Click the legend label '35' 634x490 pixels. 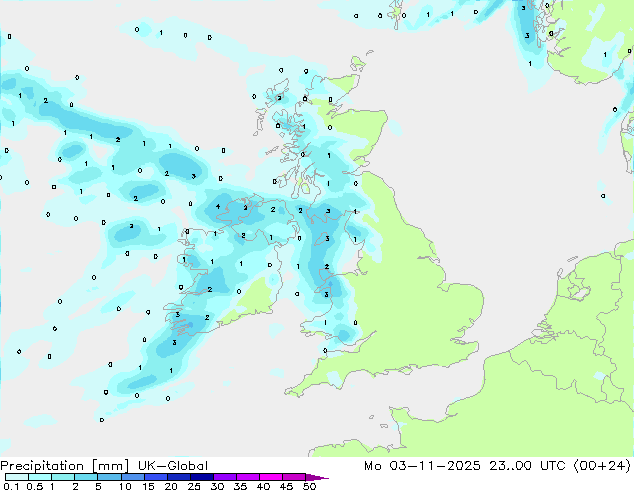pyautogui.click(x=240, y=486)
